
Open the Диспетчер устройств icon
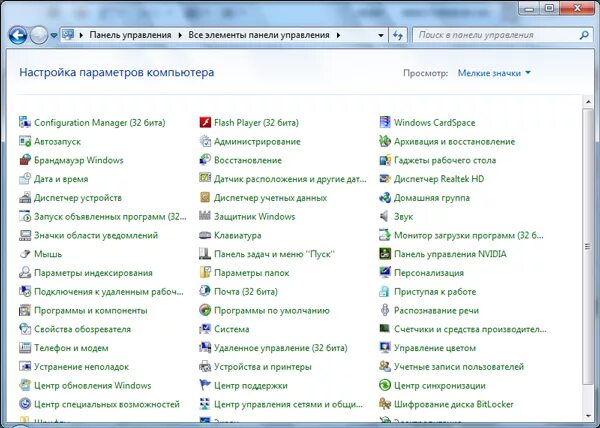25,197
